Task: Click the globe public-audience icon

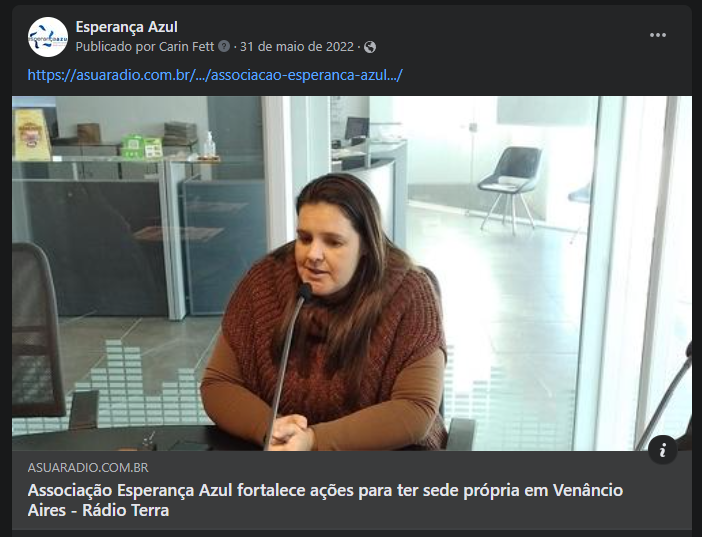Action: (x=370, y=47)
